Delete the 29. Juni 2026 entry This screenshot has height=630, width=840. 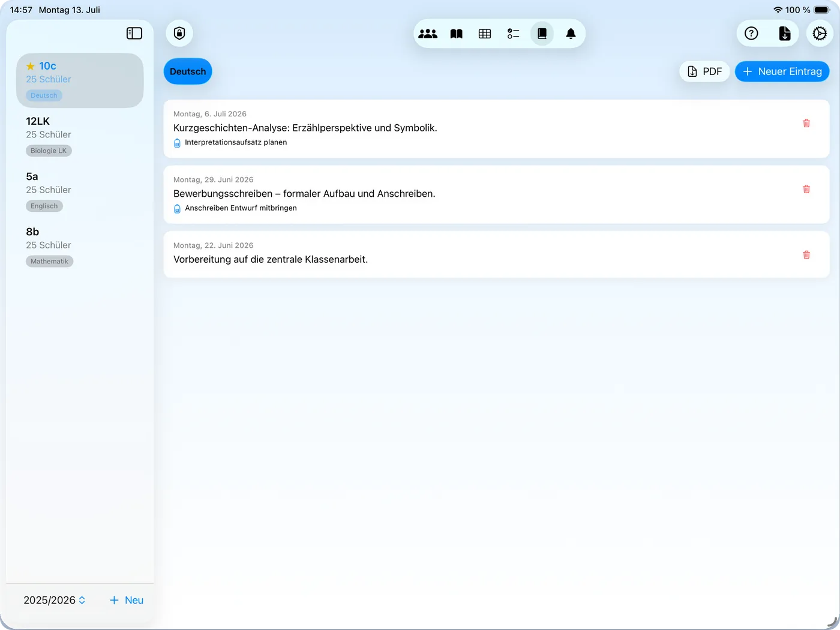point(806,189)
